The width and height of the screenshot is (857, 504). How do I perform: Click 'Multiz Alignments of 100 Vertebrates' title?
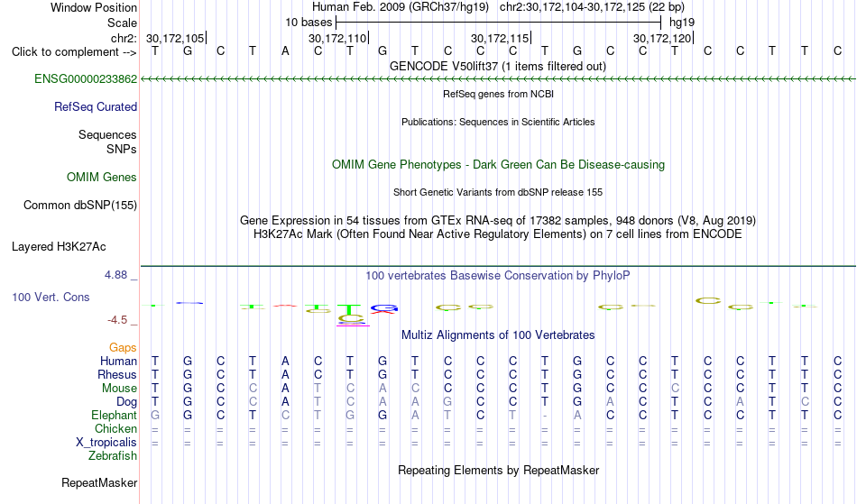click(x=498, y=335)
